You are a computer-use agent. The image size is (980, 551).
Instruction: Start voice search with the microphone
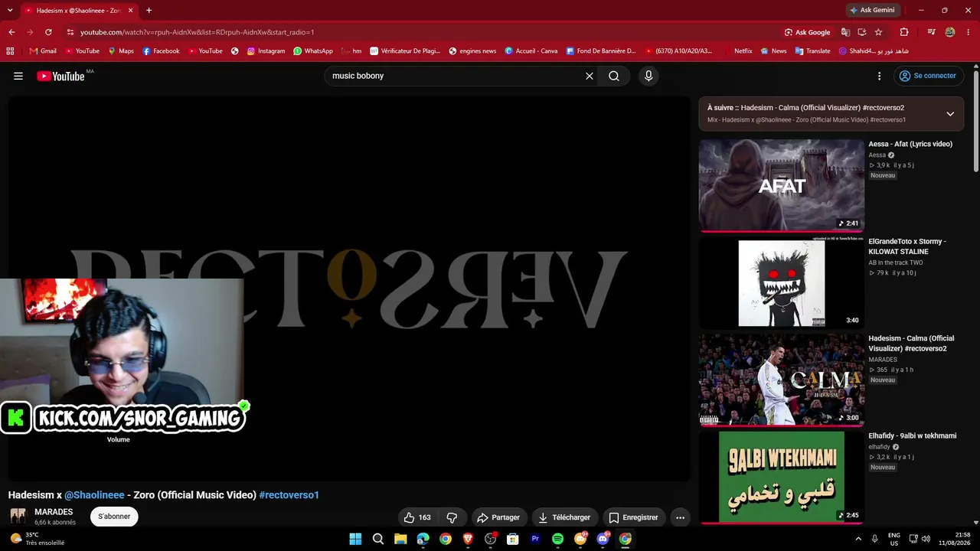[648, 76]
